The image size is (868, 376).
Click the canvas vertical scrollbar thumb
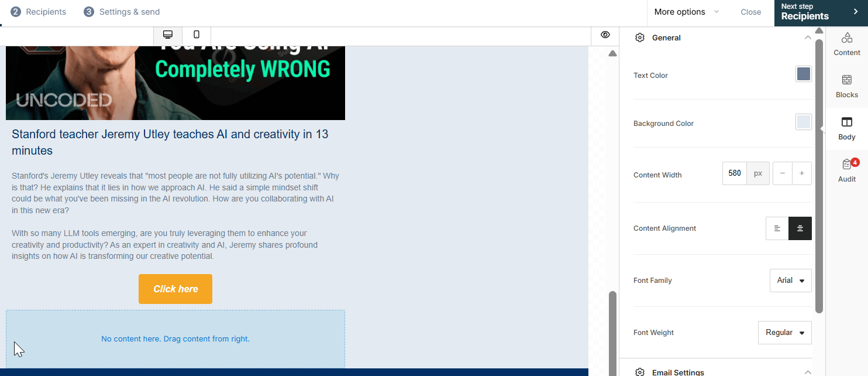pyautogui.click(x=612, y=333)
